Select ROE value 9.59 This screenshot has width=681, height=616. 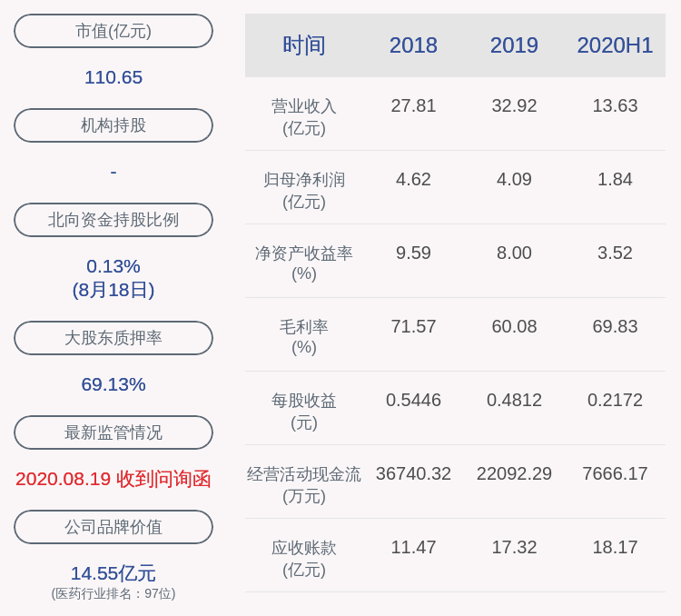point(413,253)
